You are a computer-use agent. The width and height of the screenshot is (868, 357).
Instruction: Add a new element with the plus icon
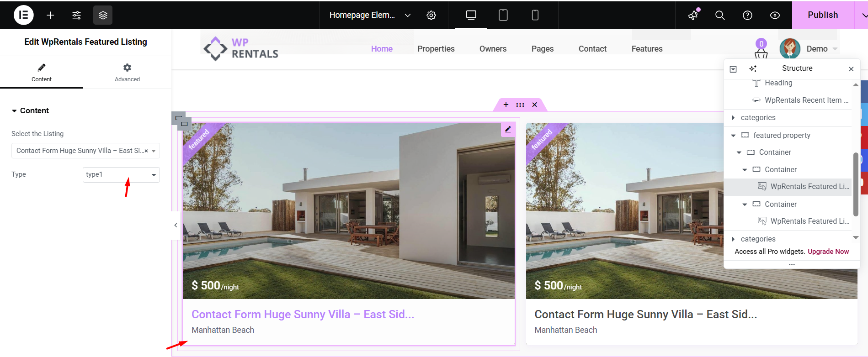pos(50,15)
